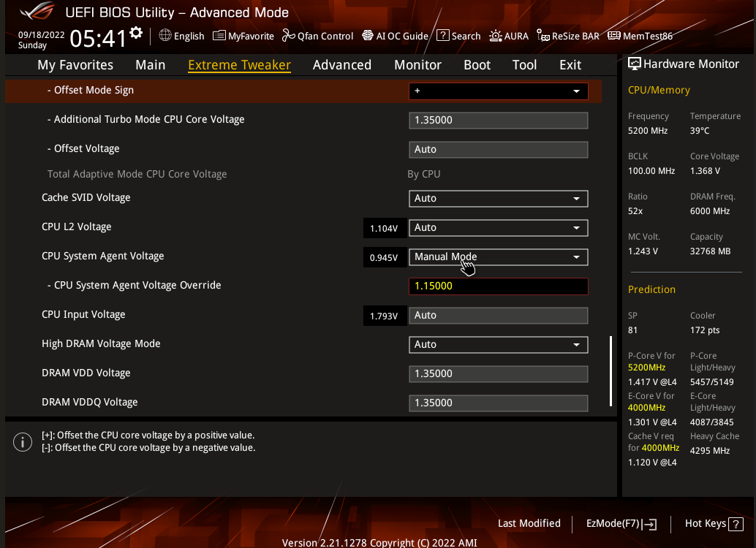Click the 32768 MB capacity value
Image resolution: width=756 pixels, height=548 pixels.
[710, 251]
